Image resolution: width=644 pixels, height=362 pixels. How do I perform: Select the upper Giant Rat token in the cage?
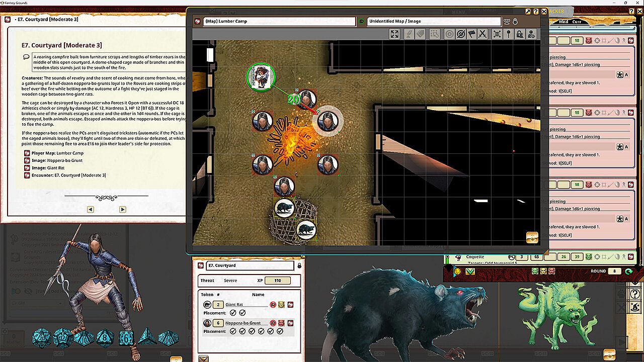284,208
